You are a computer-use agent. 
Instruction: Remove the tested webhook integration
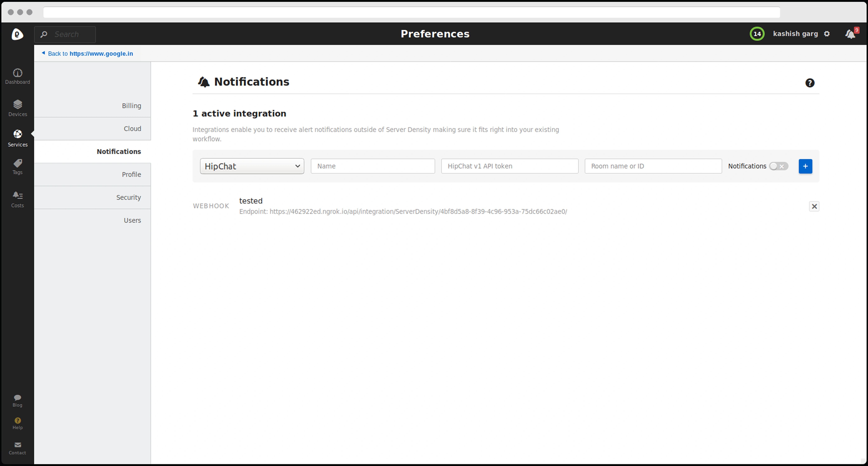(814, 206)
